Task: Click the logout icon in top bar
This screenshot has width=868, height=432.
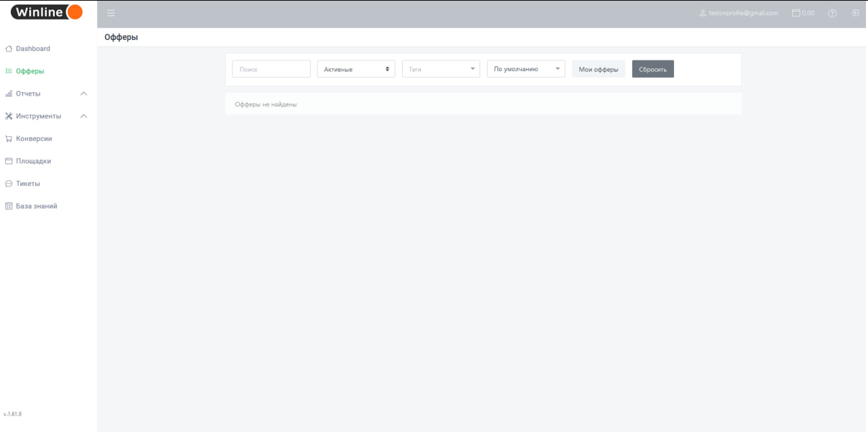Action: tap(854, 13)
